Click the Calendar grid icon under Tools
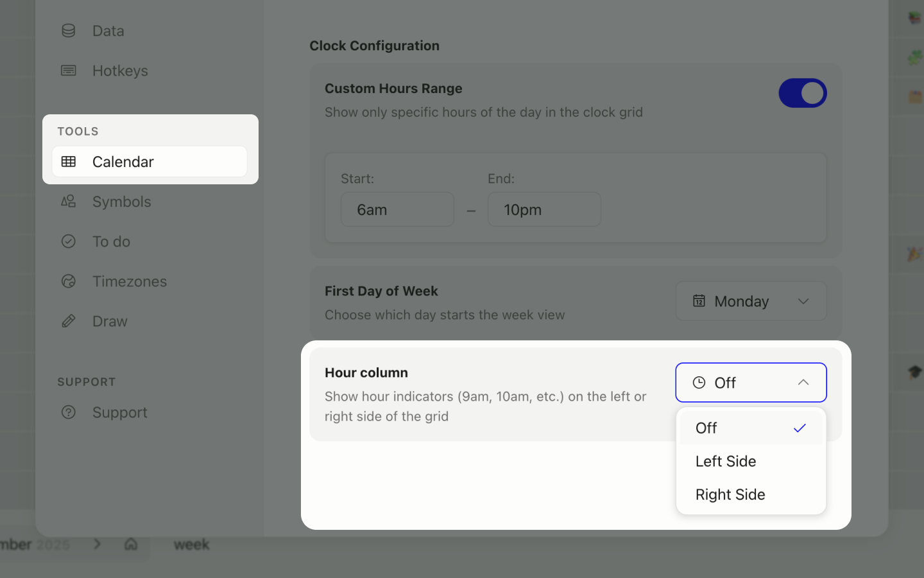This screenshot has width=924, height=578. click(69, 162)
